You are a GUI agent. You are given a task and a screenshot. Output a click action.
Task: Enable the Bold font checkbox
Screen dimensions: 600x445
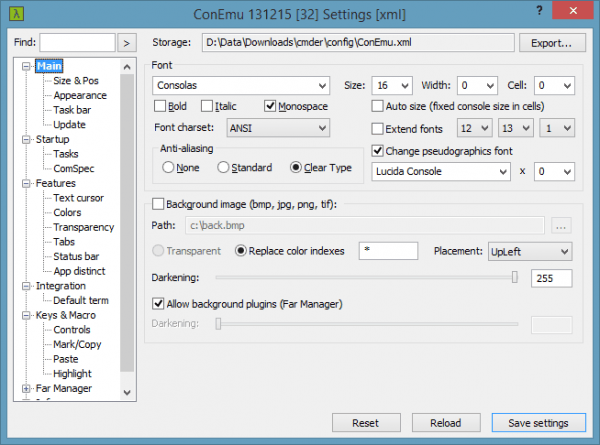(161, 106)
